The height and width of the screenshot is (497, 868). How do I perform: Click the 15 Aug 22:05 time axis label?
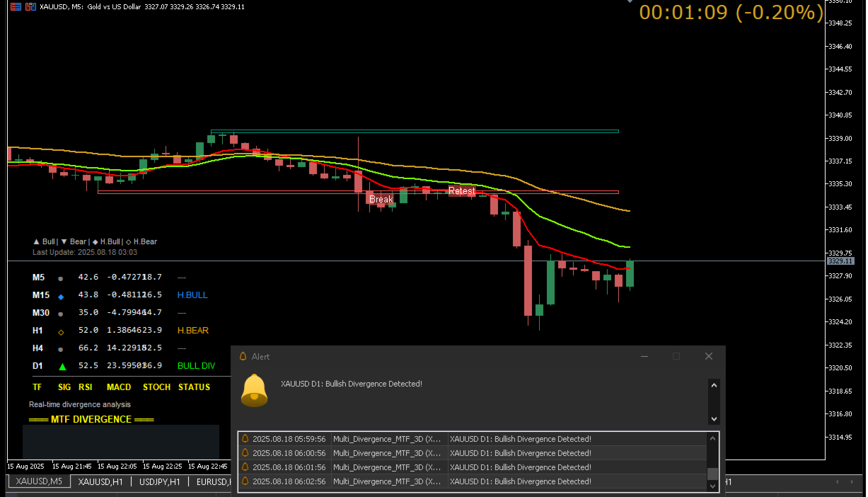117,467
